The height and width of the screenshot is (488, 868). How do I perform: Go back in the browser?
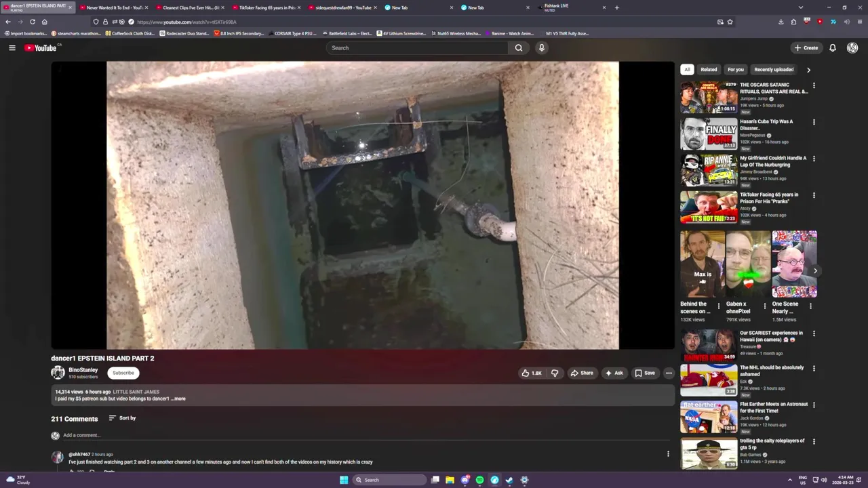pos(7,22)
